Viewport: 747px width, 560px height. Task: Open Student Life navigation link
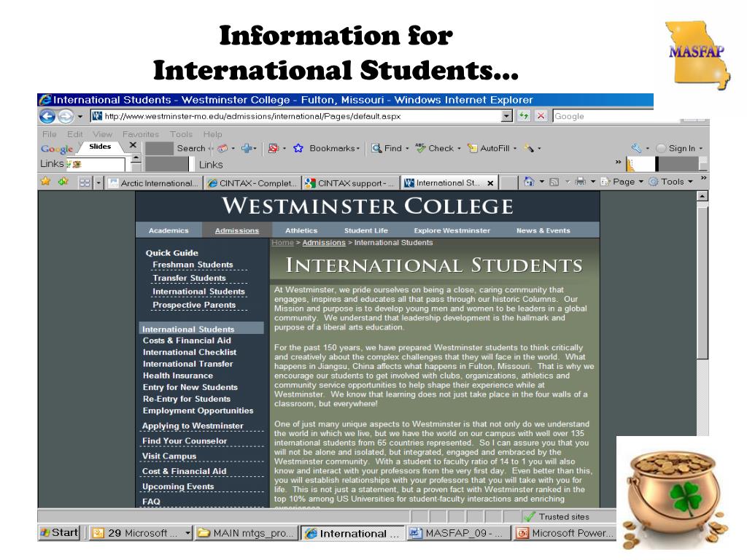[x=366, y=230]
